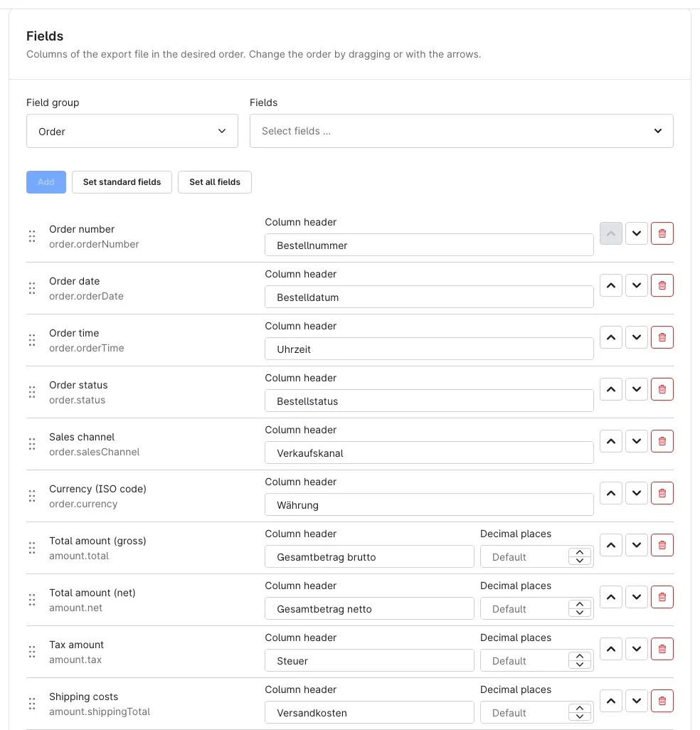
Task: Click Set all fields button
Action: point(215,182)
